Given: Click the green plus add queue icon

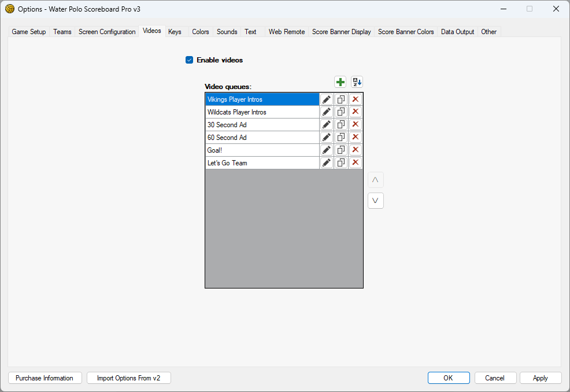Looking at the screenshot, I should point(340,82).
